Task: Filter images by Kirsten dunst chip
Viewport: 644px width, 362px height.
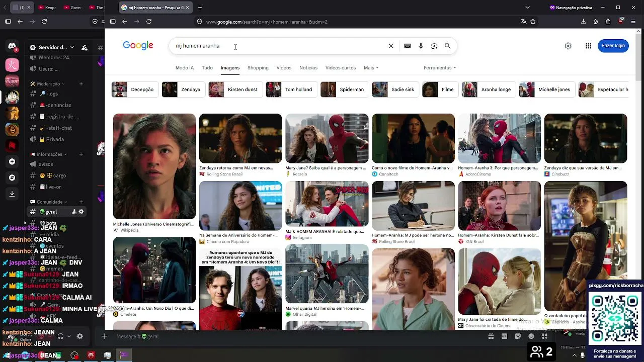Action: (x=235, y=89)
